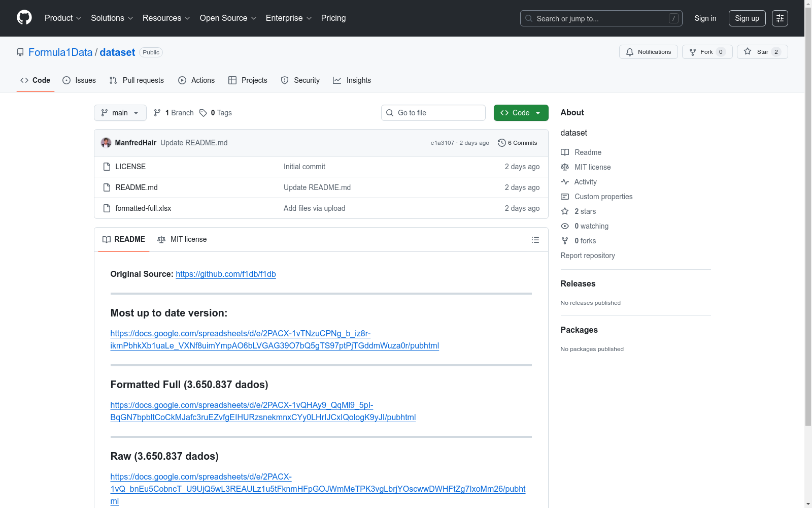Open the global navigation menu icon
The height and width of the screenshot is (508, 812).
(x=780, y=18)
